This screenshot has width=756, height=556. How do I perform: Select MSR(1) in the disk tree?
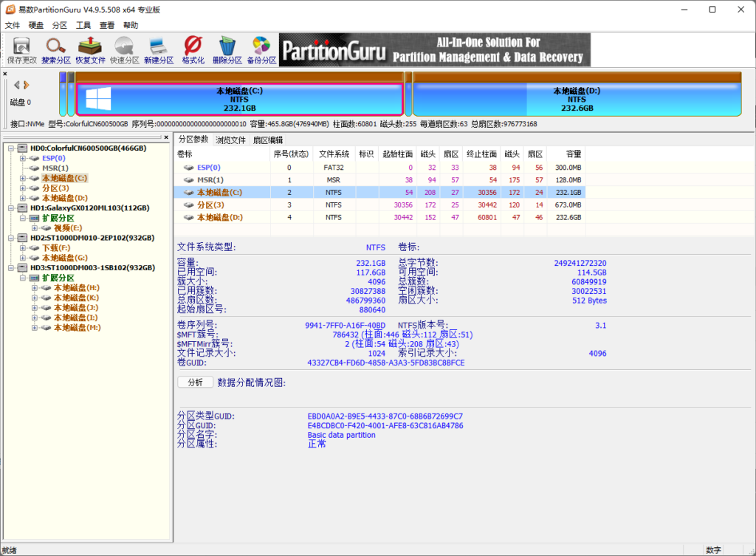55,168
